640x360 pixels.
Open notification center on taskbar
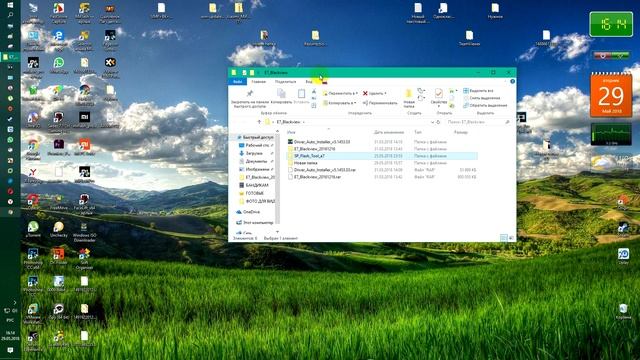click(x=10, y=350)
